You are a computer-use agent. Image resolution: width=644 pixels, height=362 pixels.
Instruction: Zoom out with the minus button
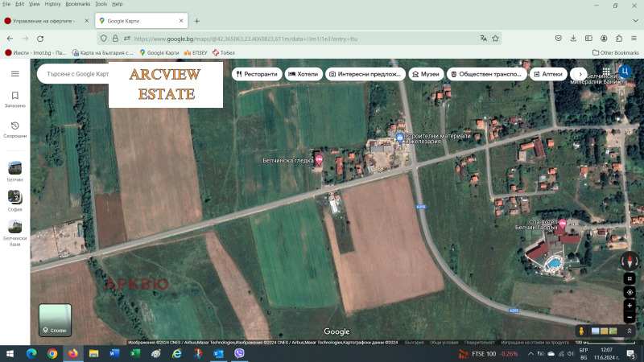pyautogui.click(x=630, y=317)
